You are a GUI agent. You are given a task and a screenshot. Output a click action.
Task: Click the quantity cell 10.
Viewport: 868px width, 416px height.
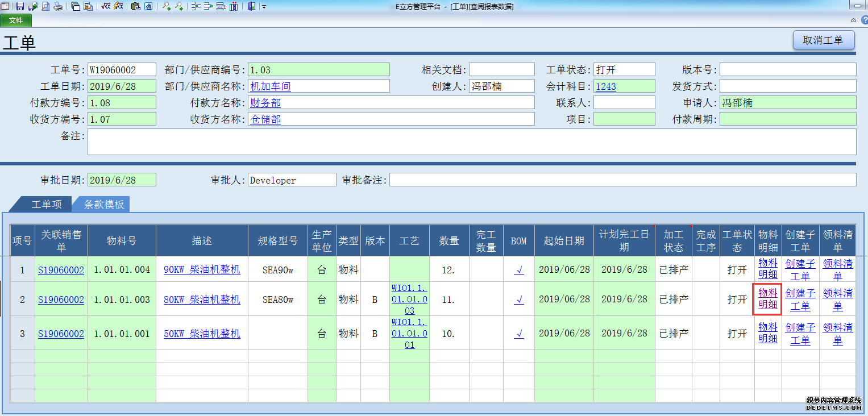click(449, 334)
